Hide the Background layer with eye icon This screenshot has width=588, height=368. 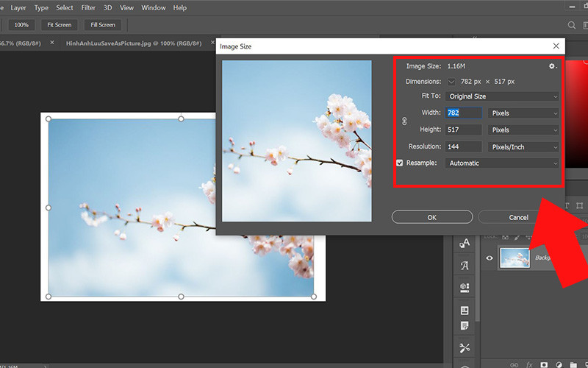(x=490, y=258)
